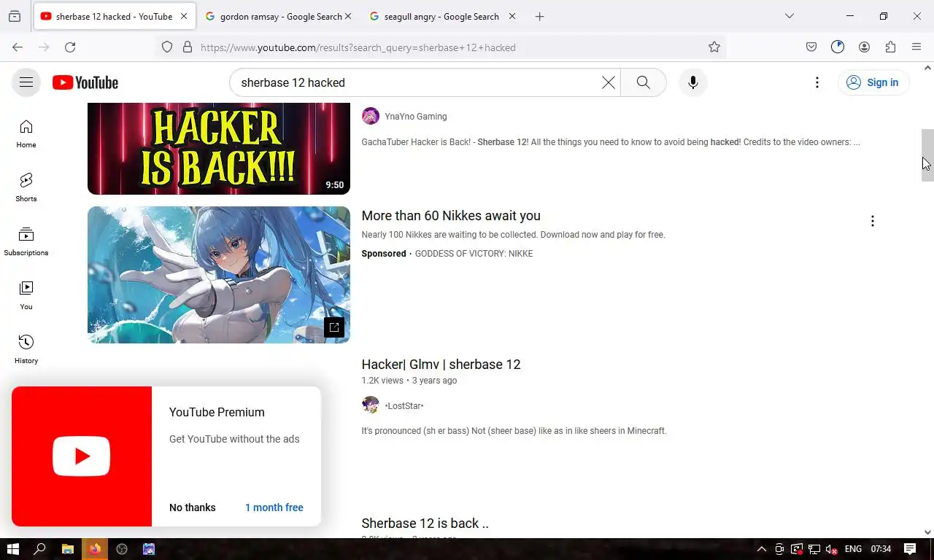Click the page vertical scrollbar thumb

coord(927,155)
